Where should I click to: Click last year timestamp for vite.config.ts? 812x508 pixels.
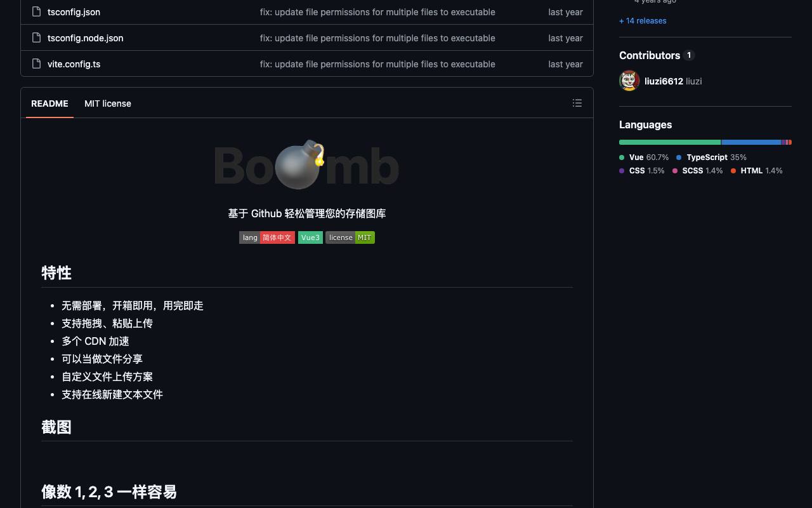pyautogui.click(x=565, y=63)
